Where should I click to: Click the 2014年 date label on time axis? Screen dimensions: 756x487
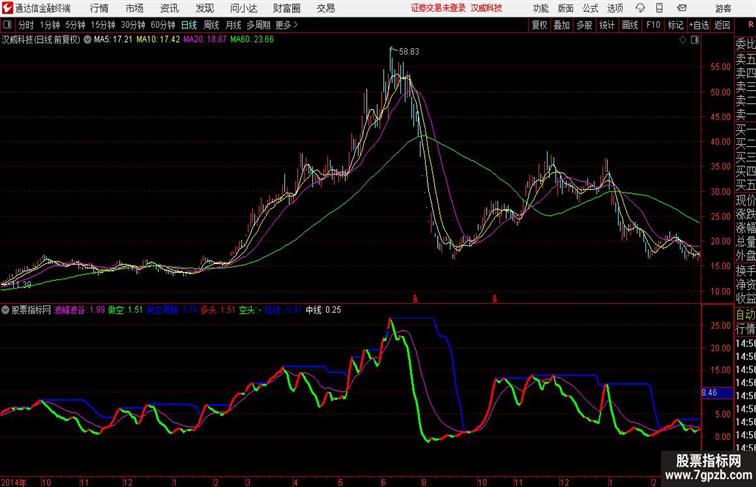coord(14,482)
